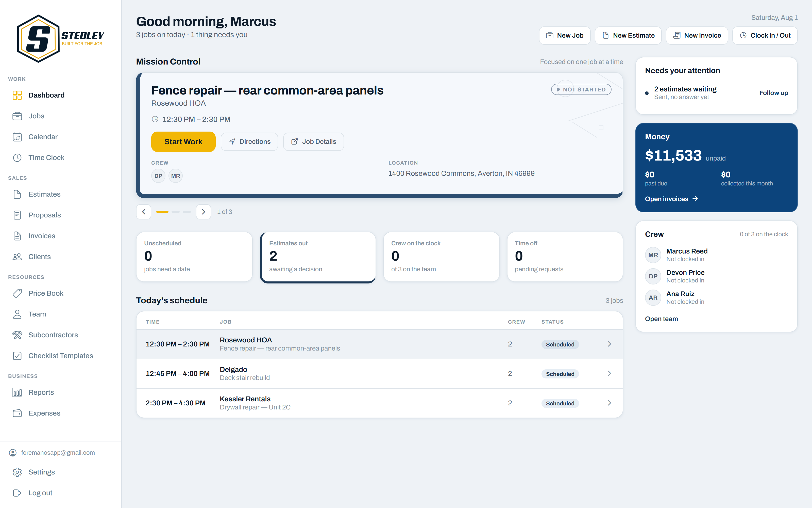The image size is (812, 508).
Task: Click the Open team link
Action: coord(661,319)
